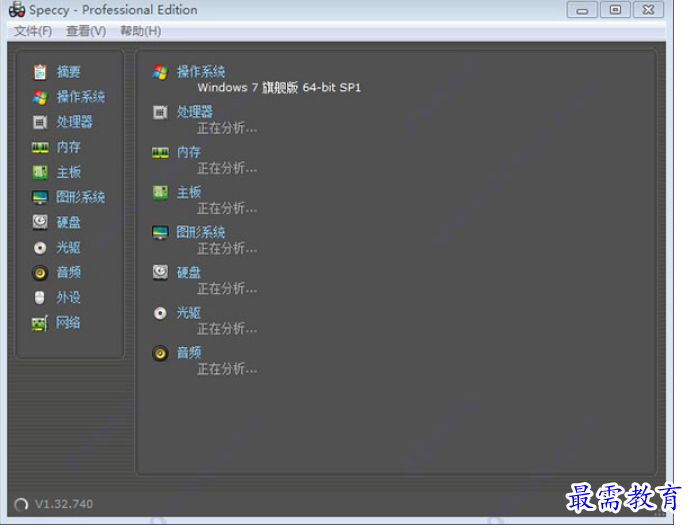Image resolution: width=690 pixels, height=529 pixels.
Task: Click the monitor icon in summary panel
Action: [x=160, y=232]
